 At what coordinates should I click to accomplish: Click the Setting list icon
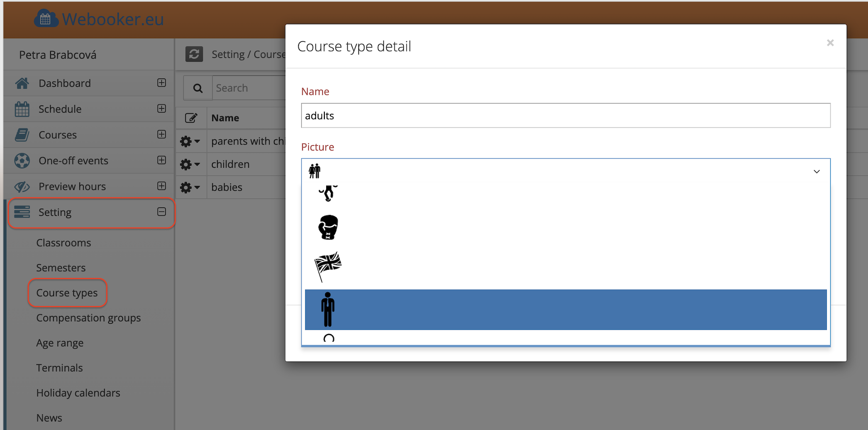click(22, 212)
